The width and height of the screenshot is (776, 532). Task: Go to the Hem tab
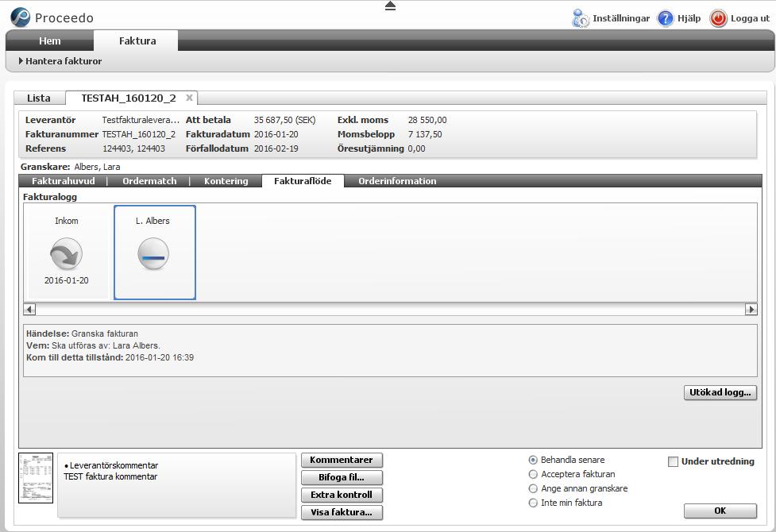pyautogui.click(x=49, y=40)
